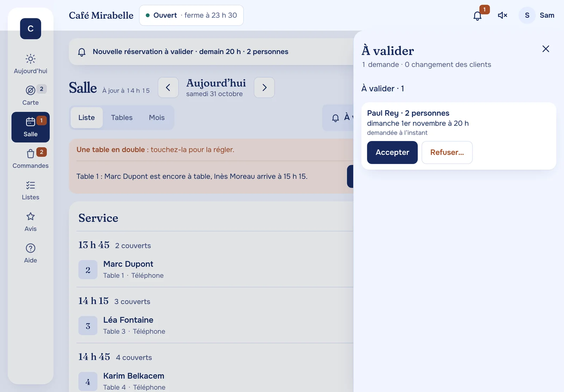Open the Avis star icon
The height and width of the screenshot is (392, 564).
(30, 216)
